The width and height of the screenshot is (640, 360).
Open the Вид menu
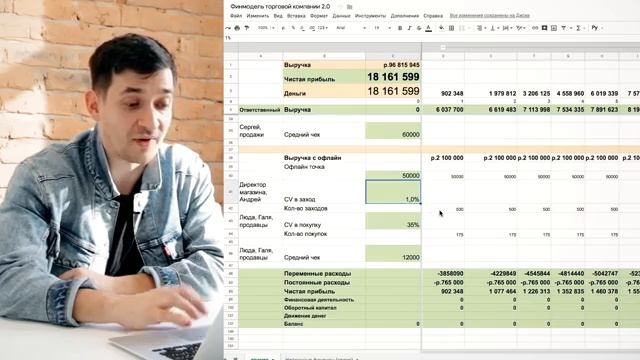278,16
